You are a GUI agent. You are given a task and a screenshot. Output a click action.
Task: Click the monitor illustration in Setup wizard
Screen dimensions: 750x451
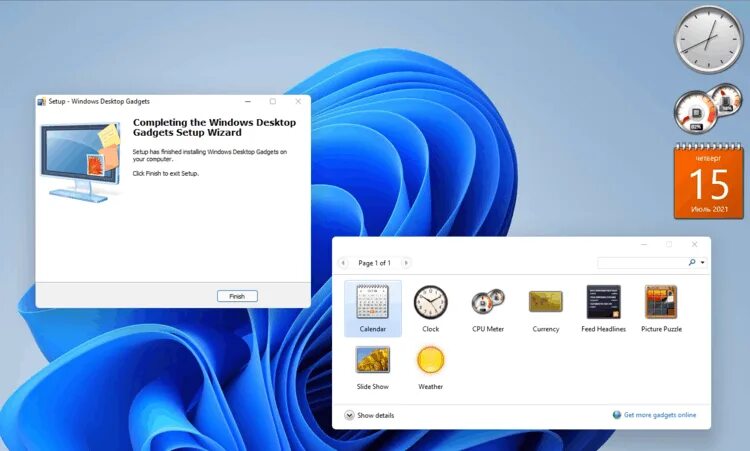(81, 163)
